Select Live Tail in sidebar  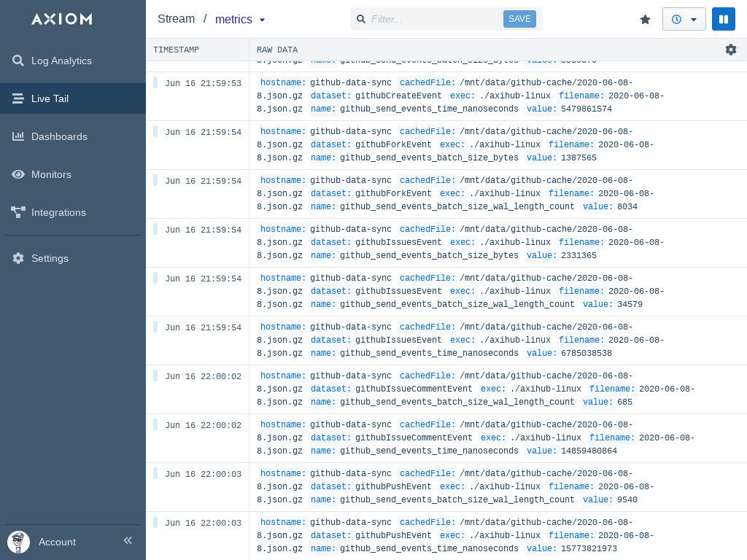[x=50, y=98]
